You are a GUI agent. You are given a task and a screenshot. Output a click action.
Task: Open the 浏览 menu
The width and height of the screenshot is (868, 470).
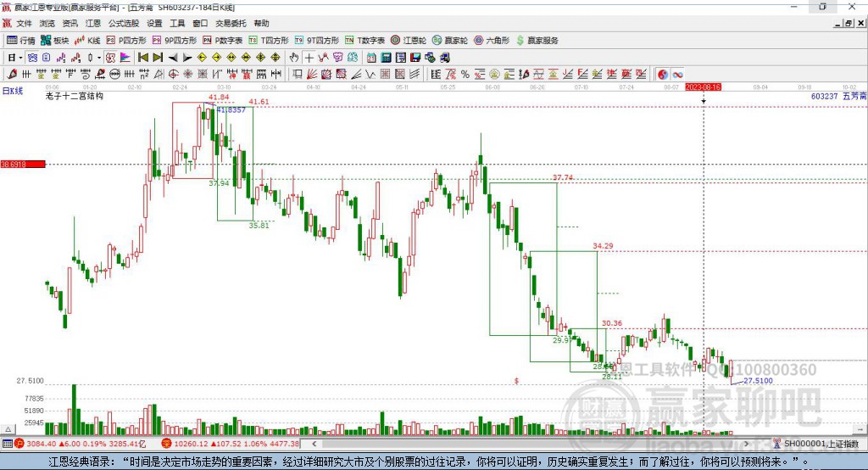pyautogui.click(x=47, y=23)
